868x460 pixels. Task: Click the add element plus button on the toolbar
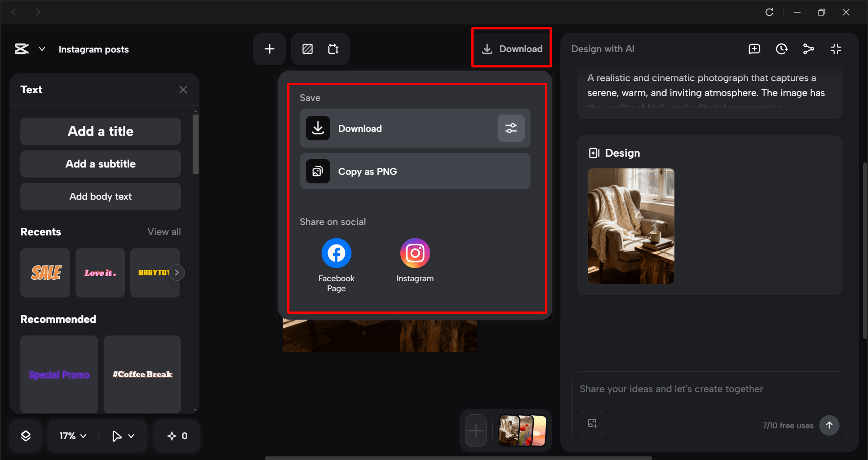(269, 48)
